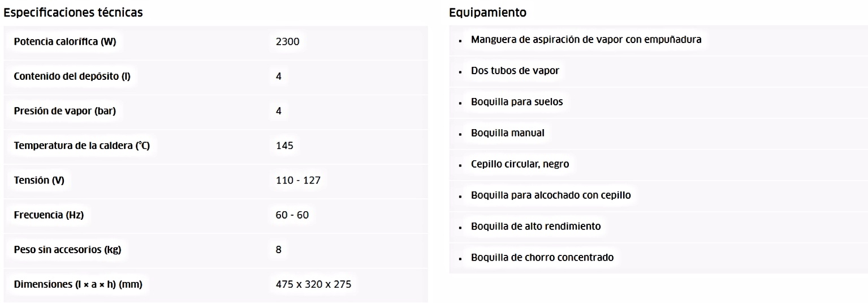Click the Boquilla manual item
The width and height of the screenshot is (868, 303).
pos(508,133)
